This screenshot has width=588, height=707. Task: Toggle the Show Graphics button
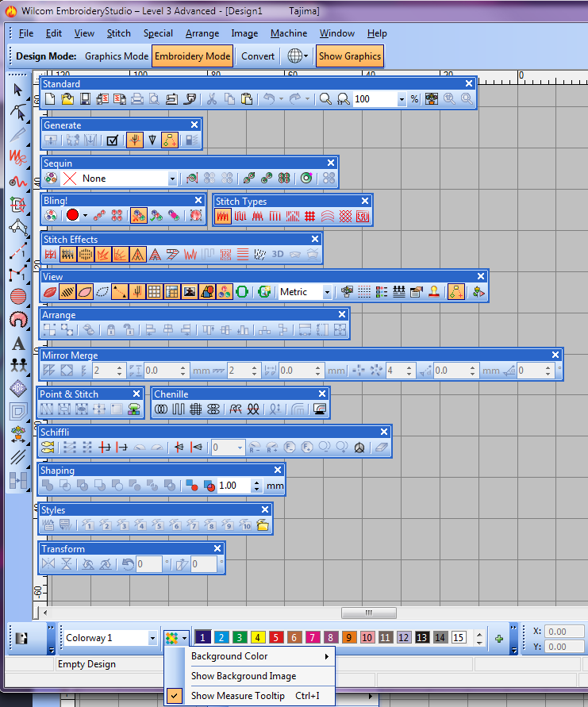[350, 56]
